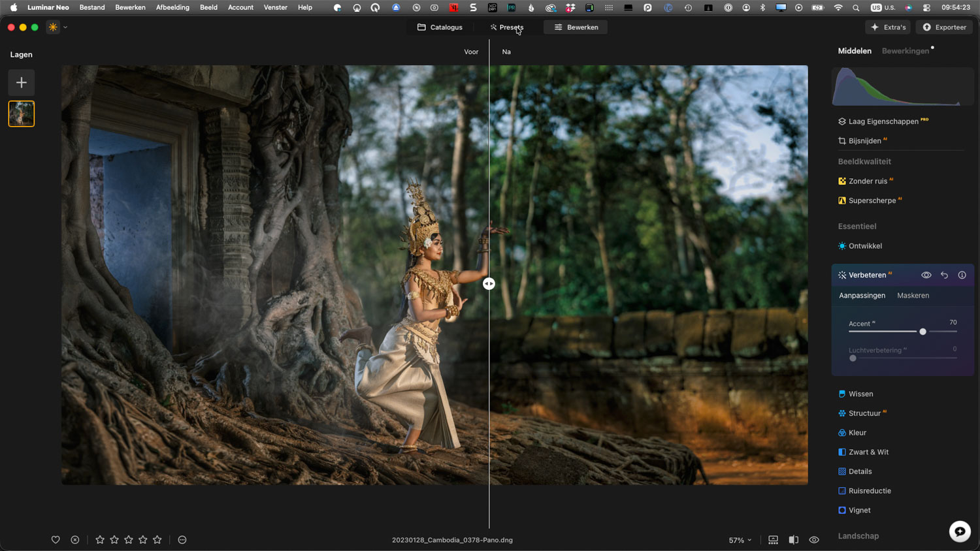Fit image to screen icon in bottom bar
980x551 pixels.
[774, 540]
